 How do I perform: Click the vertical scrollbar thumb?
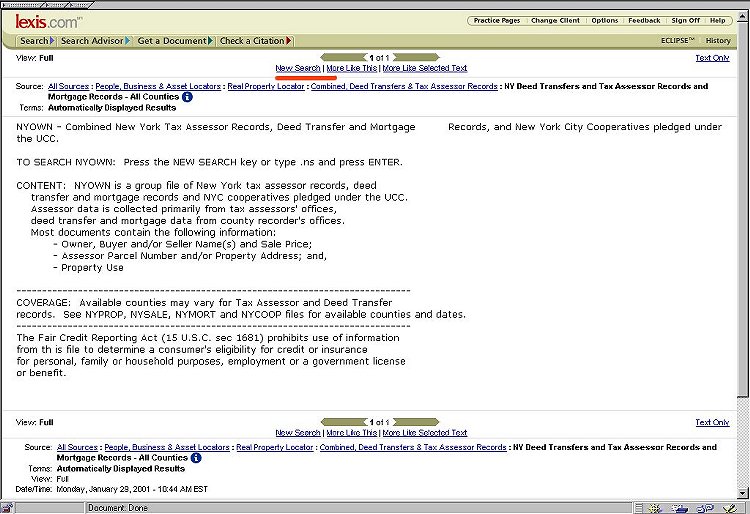pos(743,208)
